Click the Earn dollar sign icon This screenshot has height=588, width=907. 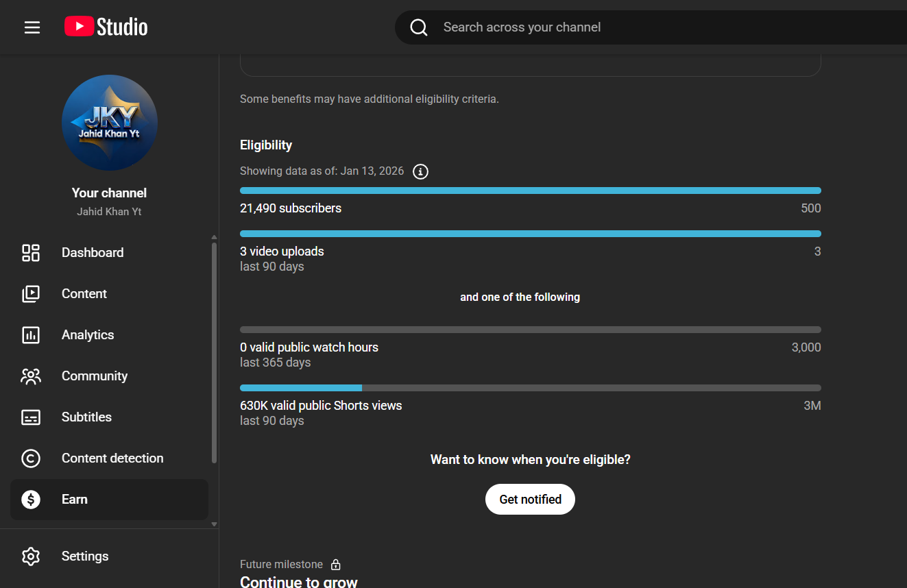click(x=31, y=500)
